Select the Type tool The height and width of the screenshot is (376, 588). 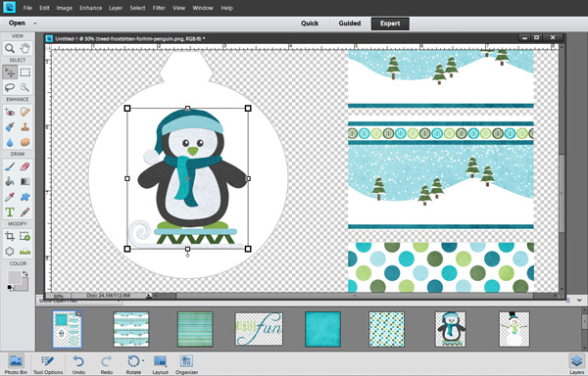10,212
